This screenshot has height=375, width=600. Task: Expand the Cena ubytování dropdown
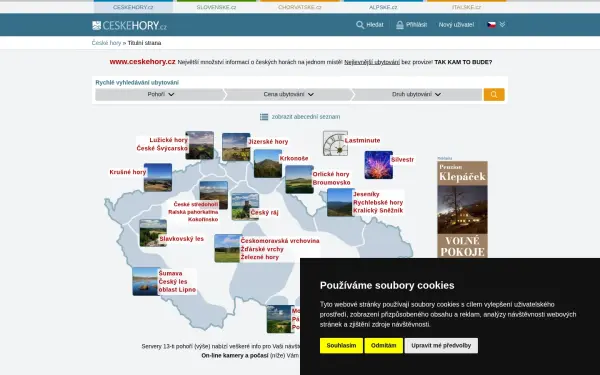click(288, 95)
